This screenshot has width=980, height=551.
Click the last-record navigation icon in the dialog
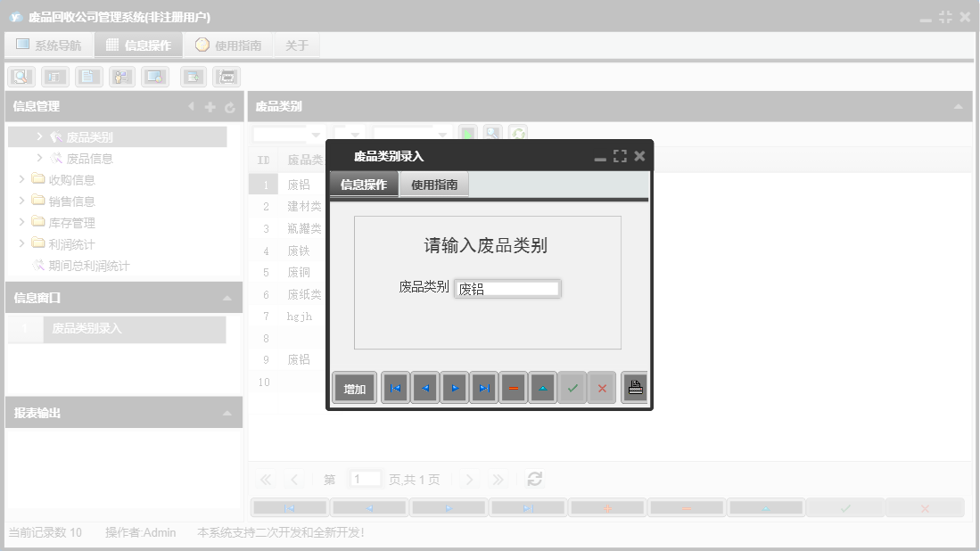[484, 387]
